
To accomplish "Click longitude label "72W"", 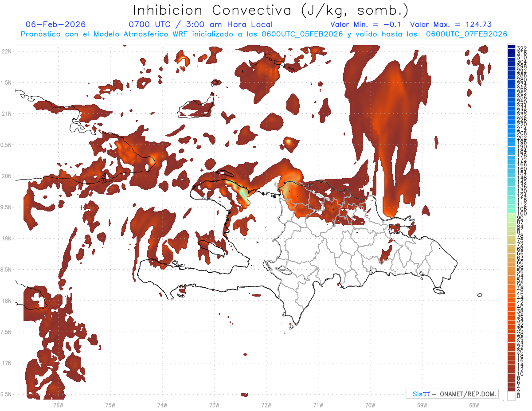I will (266, 405).
